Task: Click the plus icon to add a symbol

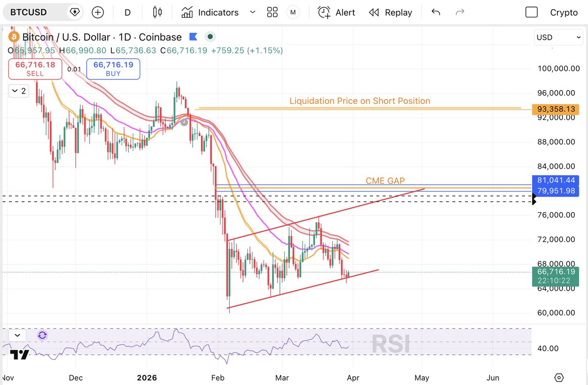Action: pyautogui.click(x=98, y=12)
